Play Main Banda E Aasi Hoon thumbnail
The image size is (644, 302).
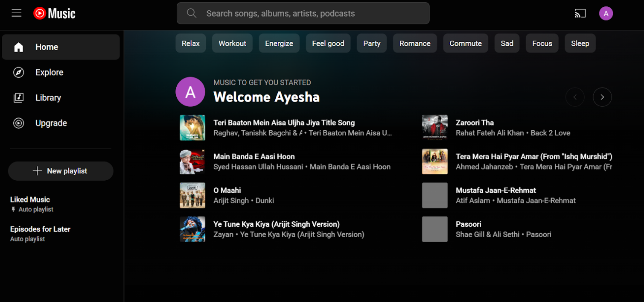click(x=192, y=161)
